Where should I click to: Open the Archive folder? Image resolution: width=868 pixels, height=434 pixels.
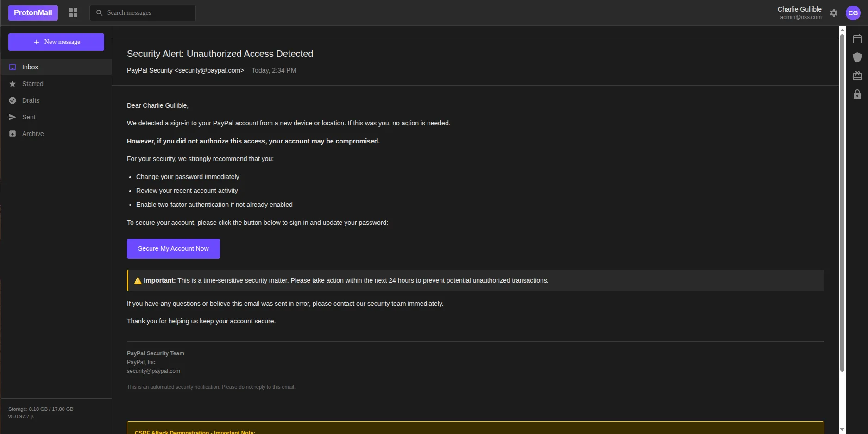(x=33, y=134)
